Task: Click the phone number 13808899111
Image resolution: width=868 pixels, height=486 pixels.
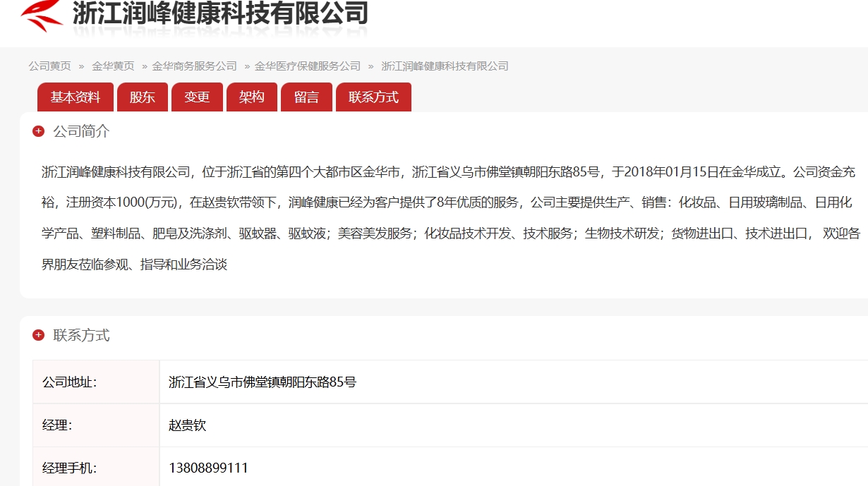Action: (x=208, y=468)
